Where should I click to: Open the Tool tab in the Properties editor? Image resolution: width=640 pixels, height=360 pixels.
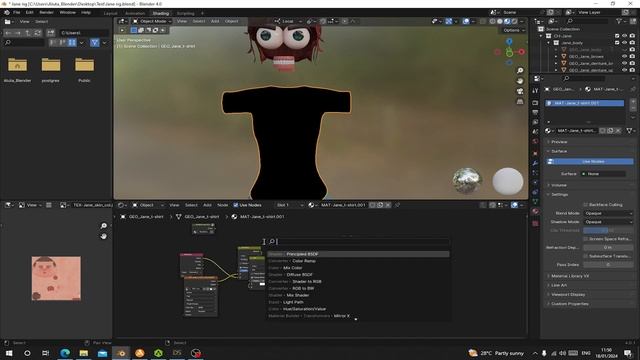coord(535,91)
